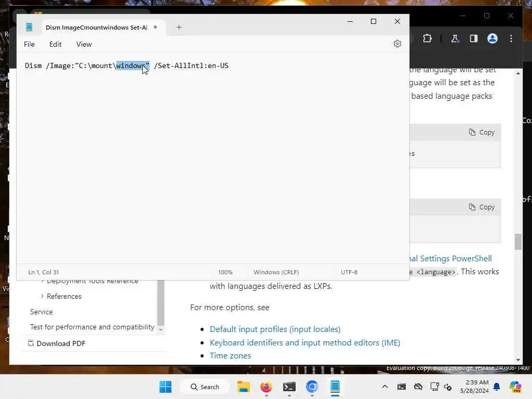Expand References tree item in sidebar
Viewport: 532px width, 399px height.
click(42, 296)
